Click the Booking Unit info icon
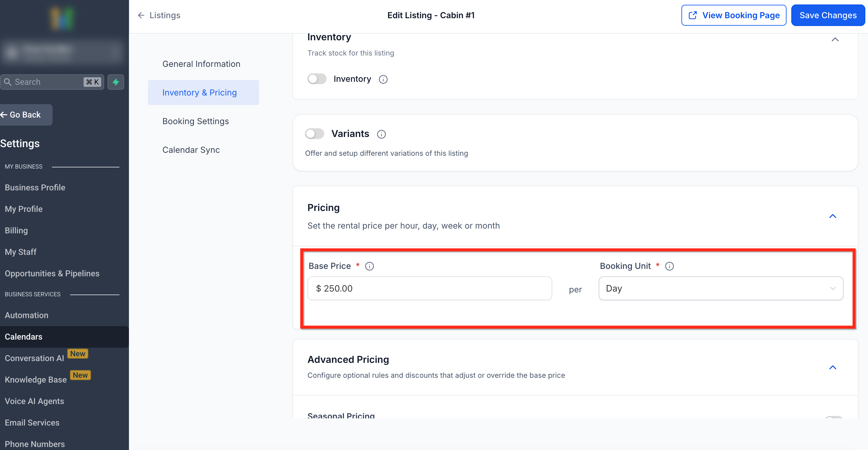The height and width of the screenshot is (450, 868). tap(669, 266)
